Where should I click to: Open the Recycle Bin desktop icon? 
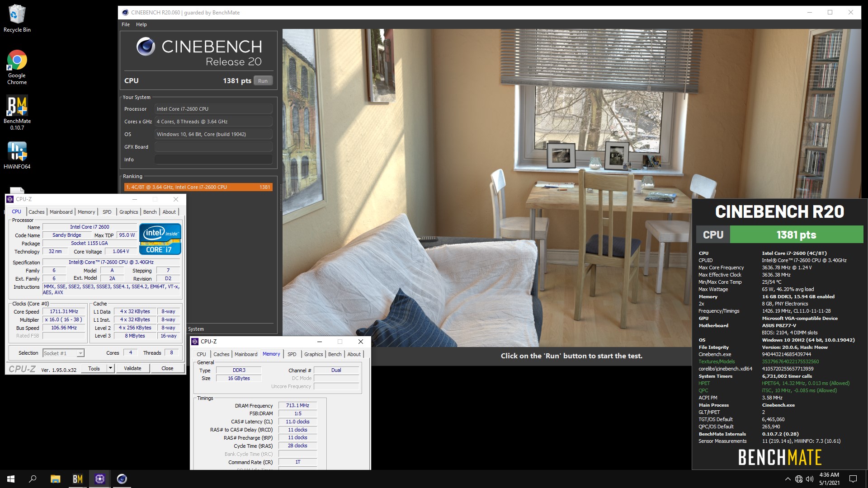(x=17, y=18)
